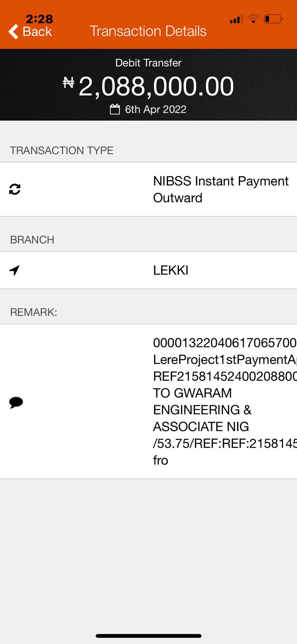The image size is (297, 644).
Task: Tap the Naira currency symbol
Action: 69,83
